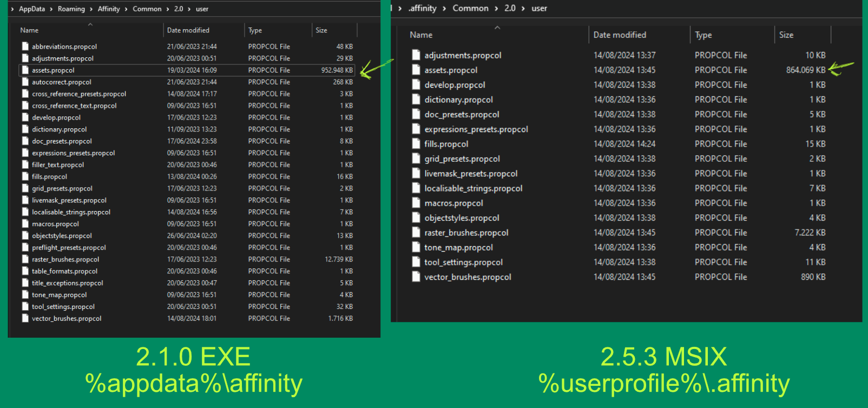Sort right window by Date modified column
This screenshot has height=408, width=868.
620,35
